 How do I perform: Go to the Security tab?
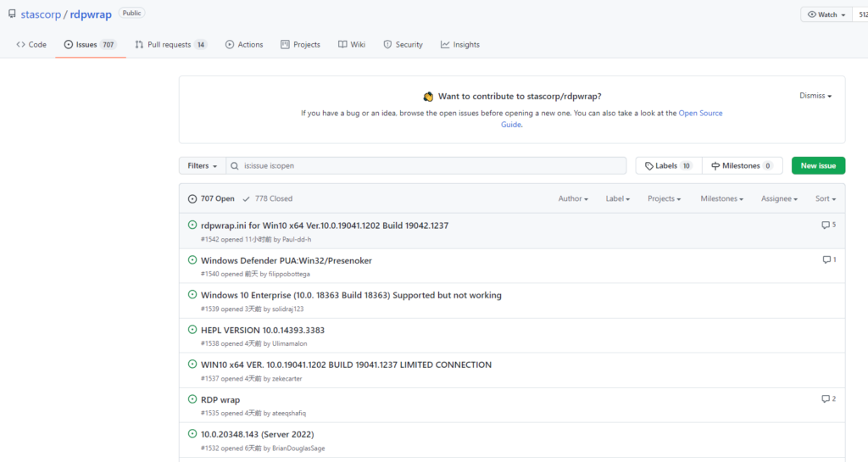403,45
